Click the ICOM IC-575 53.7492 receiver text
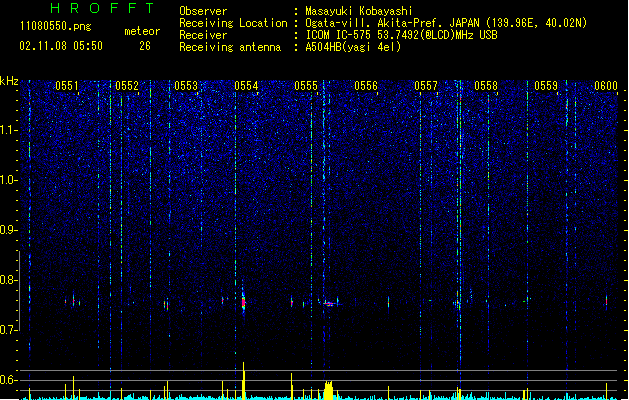 [x=402, y=35]
